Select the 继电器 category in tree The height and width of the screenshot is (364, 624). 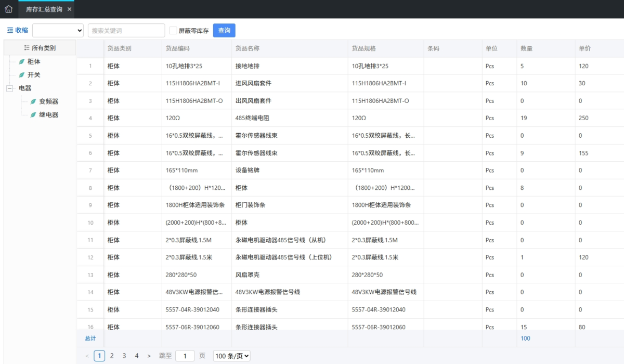coord(49,115)
